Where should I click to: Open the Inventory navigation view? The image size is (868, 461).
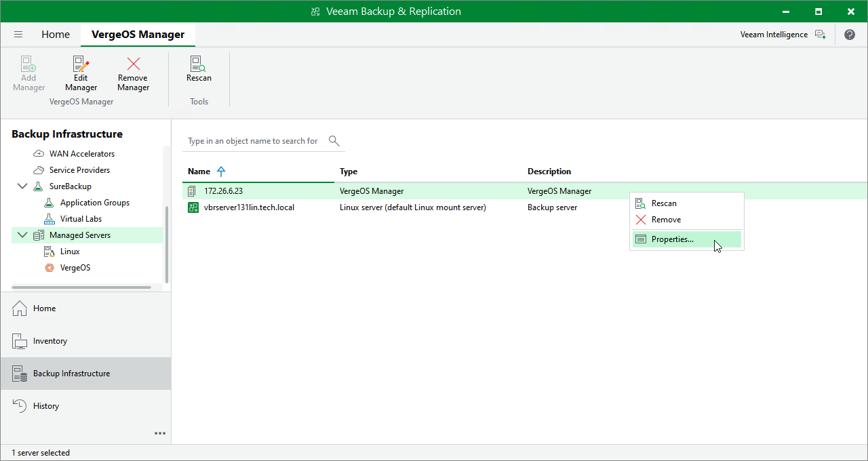(85, 341)
